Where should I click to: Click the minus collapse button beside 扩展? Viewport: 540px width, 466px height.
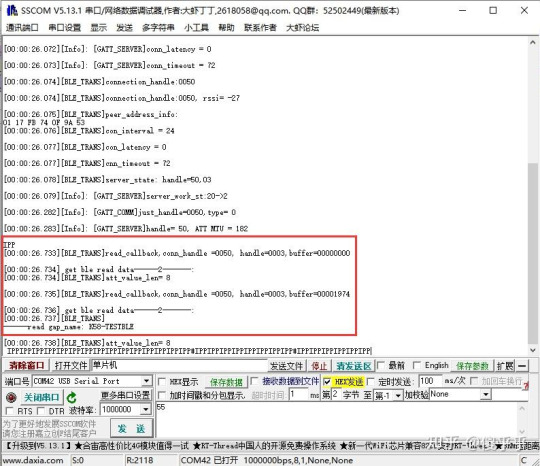tap(522, 366)
